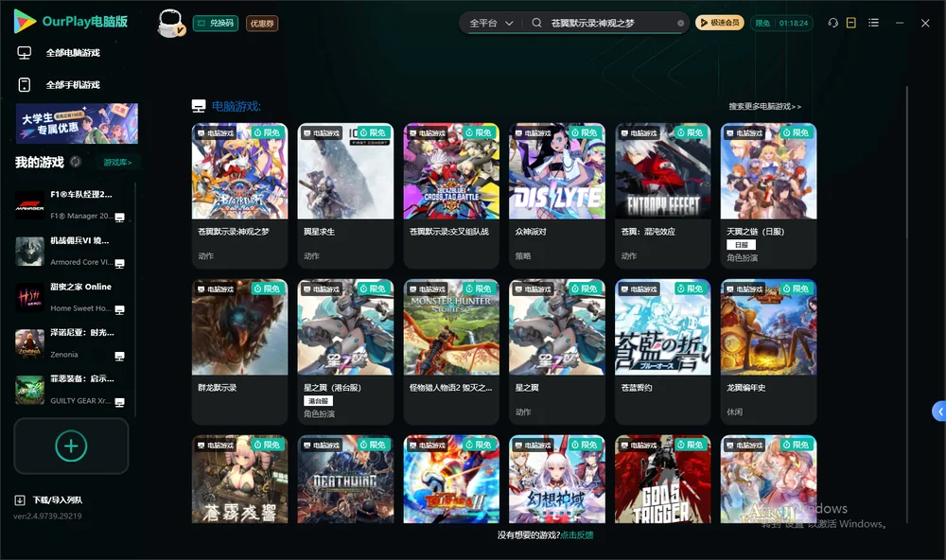
Task: Click the OurPlay logo
Action: click(71, 22)
